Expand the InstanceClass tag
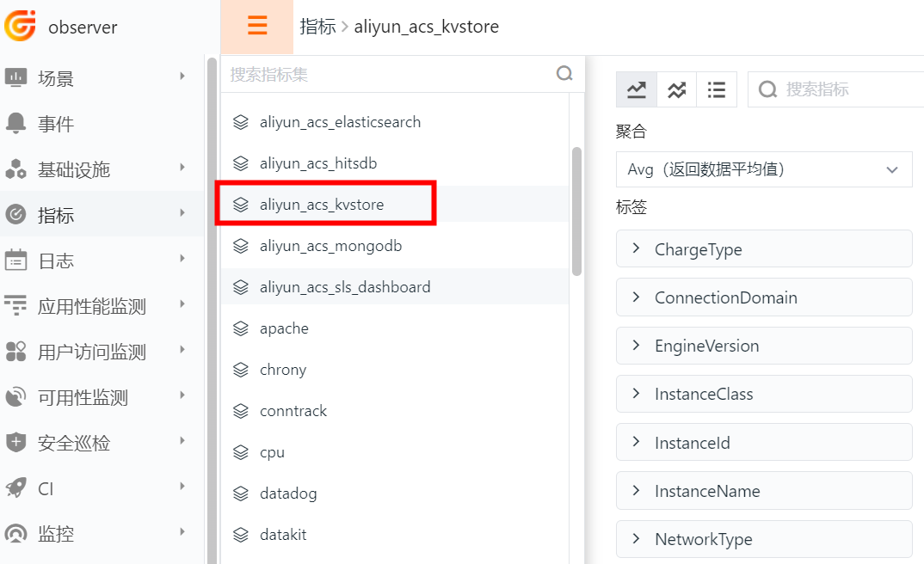The image size is (924, 564). pyautogui.click(x=764, y=394)
